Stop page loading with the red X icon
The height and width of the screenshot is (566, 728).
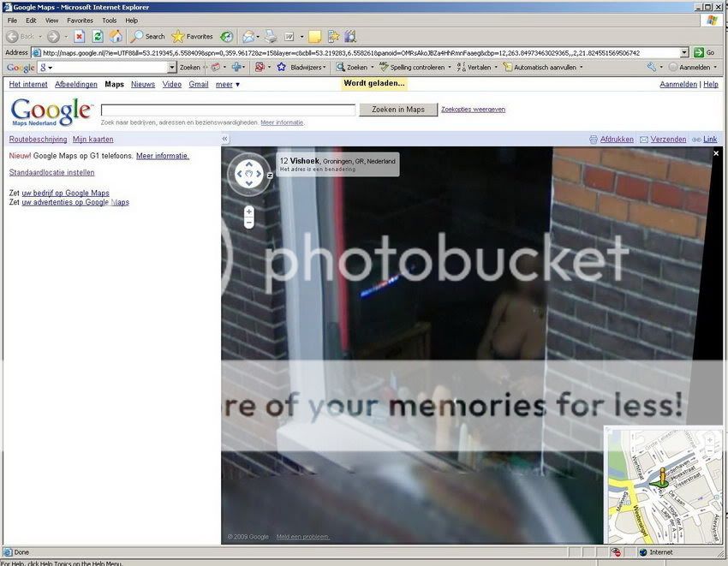pos(80,36)
